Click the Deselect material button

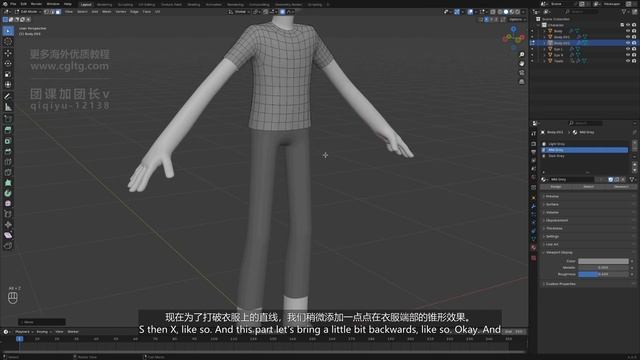tap(621, 187)
